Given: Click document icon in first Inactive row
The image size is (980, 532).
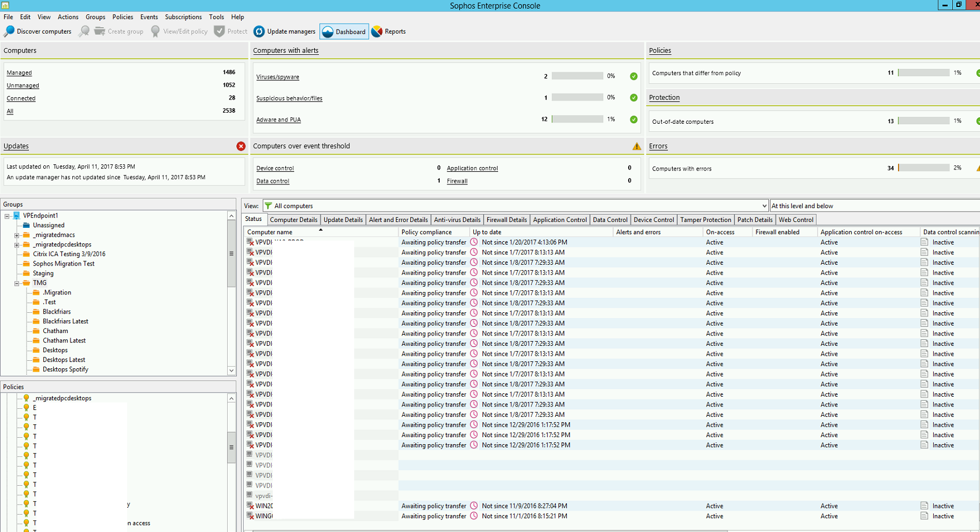Looking at the screenshot, I should click(x=925, y=242).
